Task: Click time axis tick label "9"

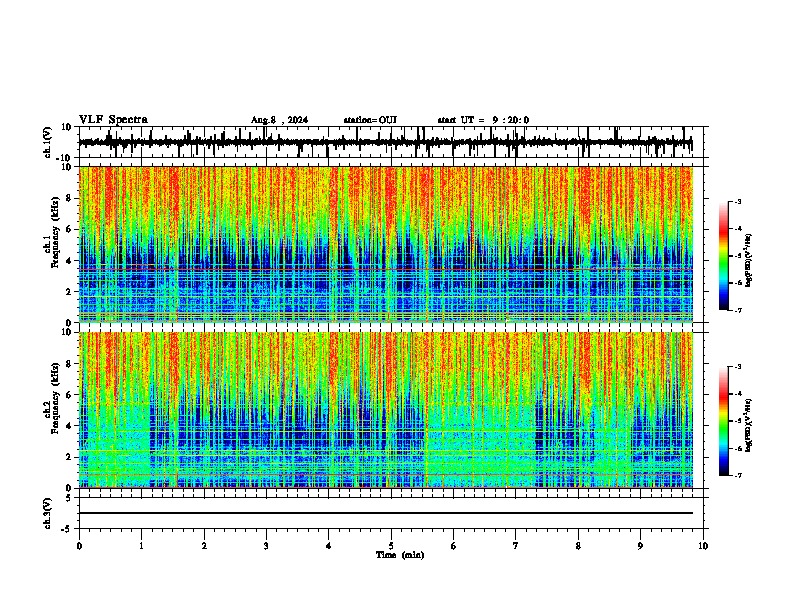Action: pyautogui.click(x=640, y=546)
